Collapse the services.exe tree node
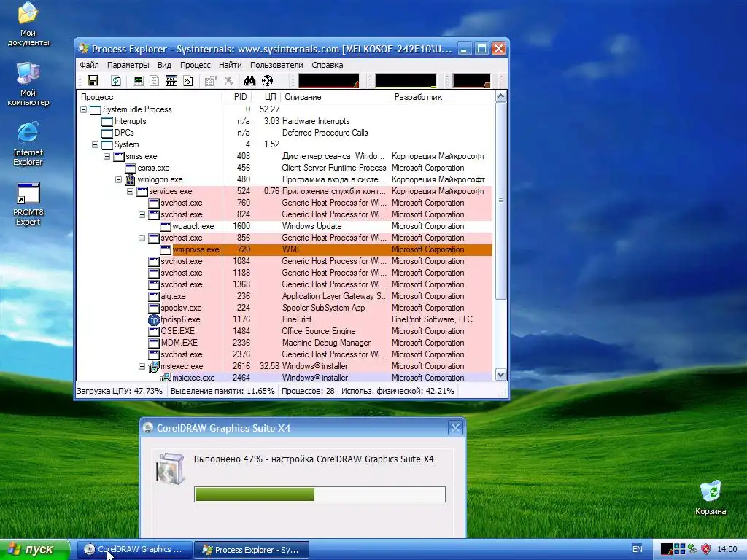 coord(130,191)
